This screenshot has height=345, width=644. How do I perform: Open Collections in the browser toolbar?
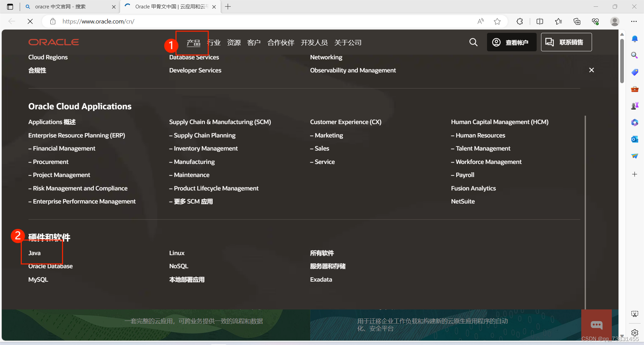pyautogui.click(x=577, y=21)
